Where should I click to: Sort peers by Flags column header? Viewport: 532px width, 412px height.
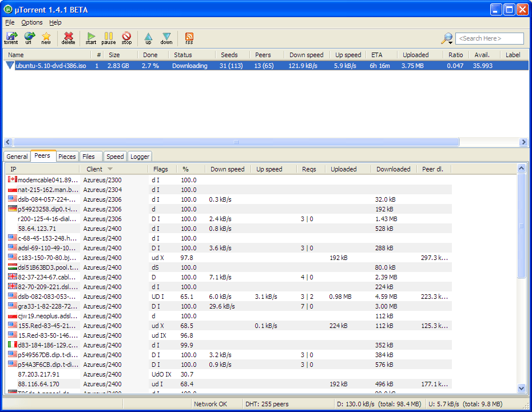click(162, 169)
